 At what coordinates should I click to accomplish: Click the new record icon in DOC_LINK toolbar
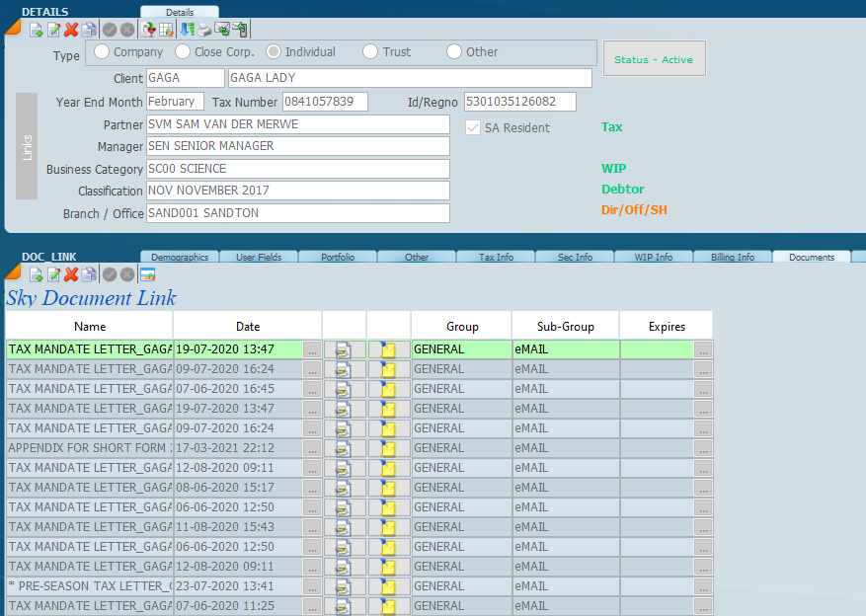click(x=36, y=274)
